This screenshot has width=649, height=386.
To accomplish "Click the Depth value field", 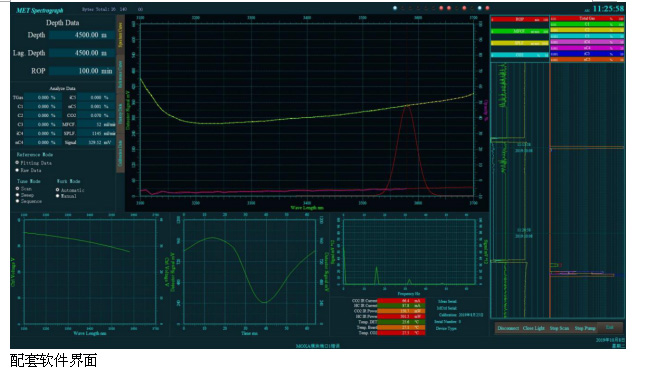I will [82, 35].
